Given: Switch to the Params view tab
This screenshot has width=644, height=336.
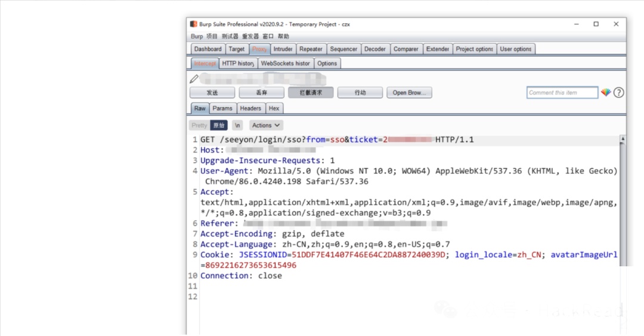Looking at the screenshot, I should tap(222, 108).
